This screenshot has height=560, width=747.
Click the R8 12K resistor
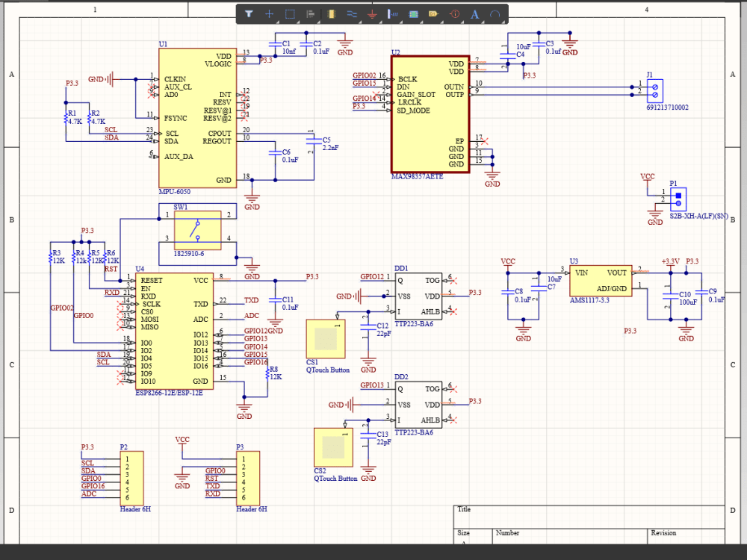tap(267, 373)
